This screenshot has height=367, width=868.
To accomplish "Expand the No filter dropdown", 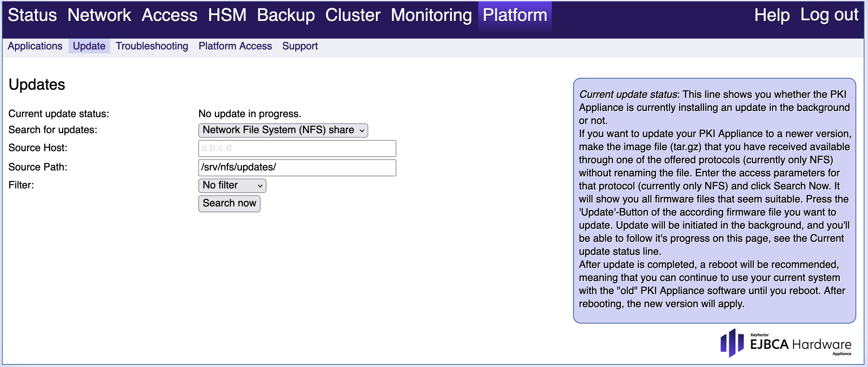I will tap(232, 185).
